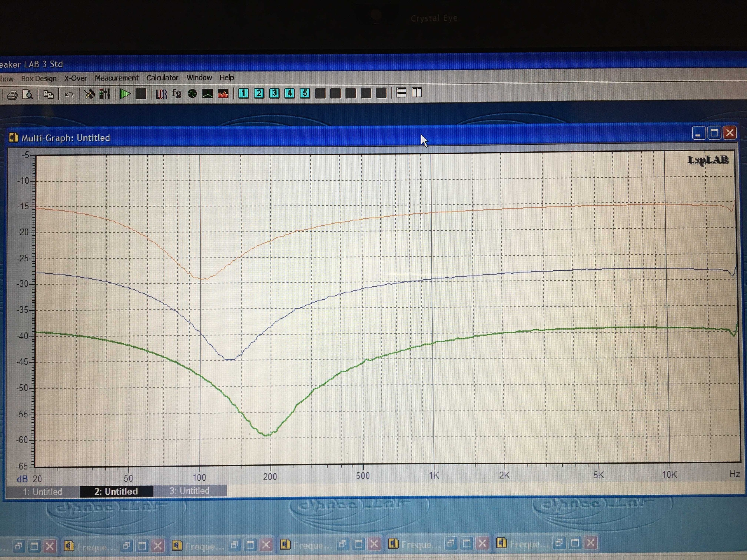Open the X-Over menu
Image resolution: width=747 pixels, height=560 pixels.
click(x=75, y=78)
